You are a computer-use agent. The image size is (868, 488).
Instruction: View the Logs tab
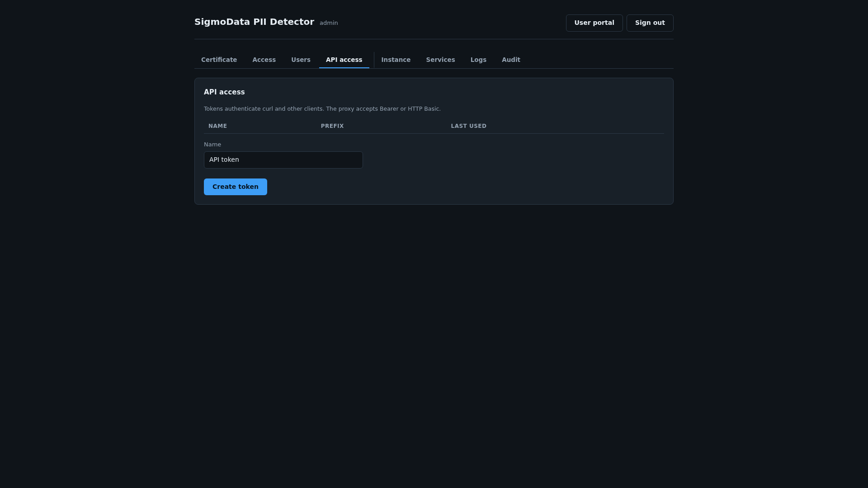tap(478, 60)
